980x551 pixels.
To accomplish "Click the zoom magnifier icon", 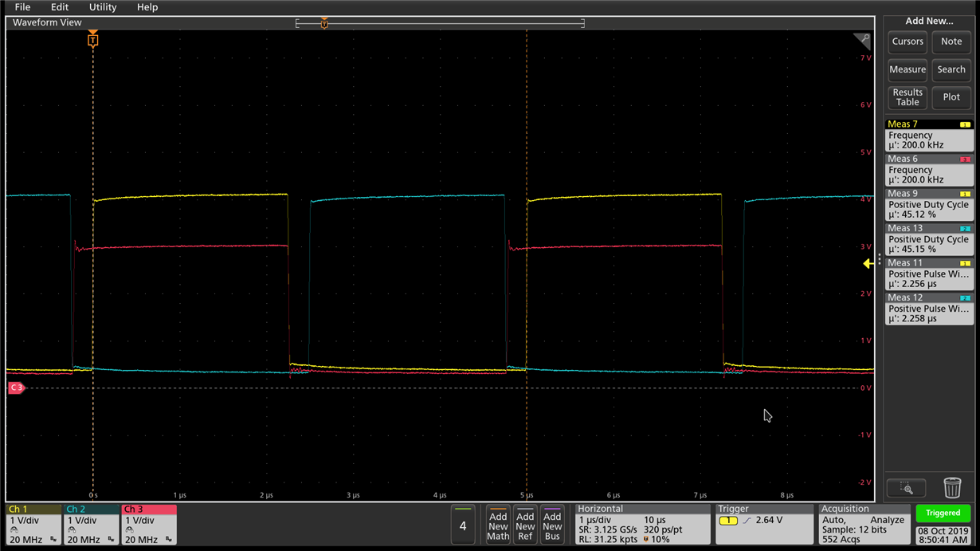I will click(x=907, y=487).
